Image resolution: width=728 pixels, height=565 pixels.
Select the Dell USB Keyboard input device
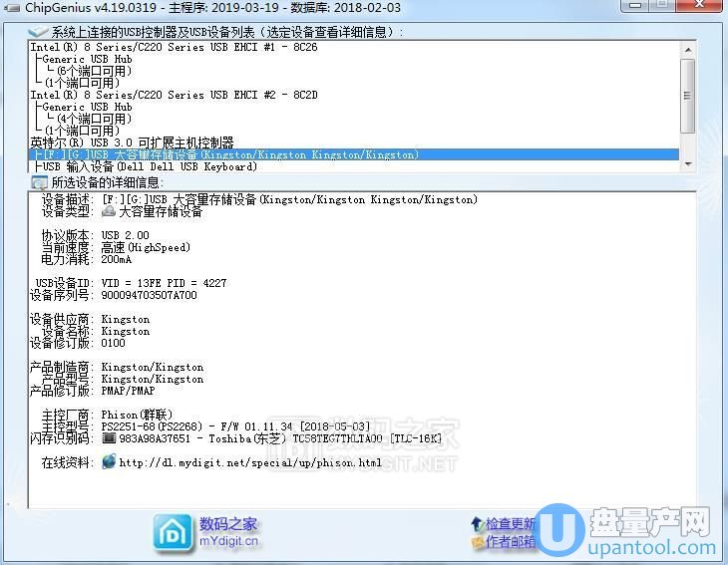[x=150, y=166]
